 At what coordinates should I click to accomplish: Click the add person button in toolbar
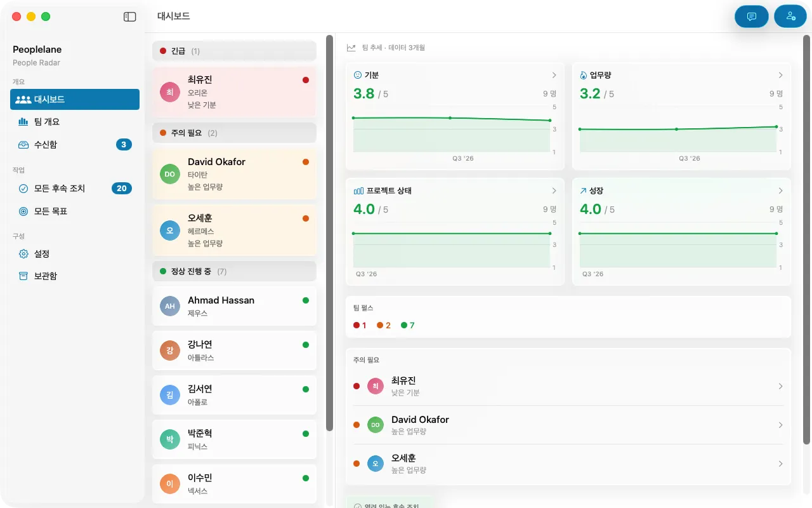coord(790,17)
